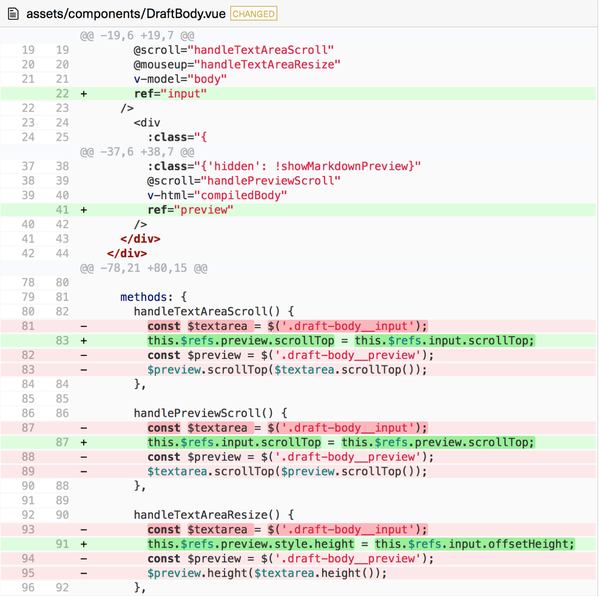Click added line this.$refs.input.scrollTop assignment

pyautogui.click(x=298, y=443)
